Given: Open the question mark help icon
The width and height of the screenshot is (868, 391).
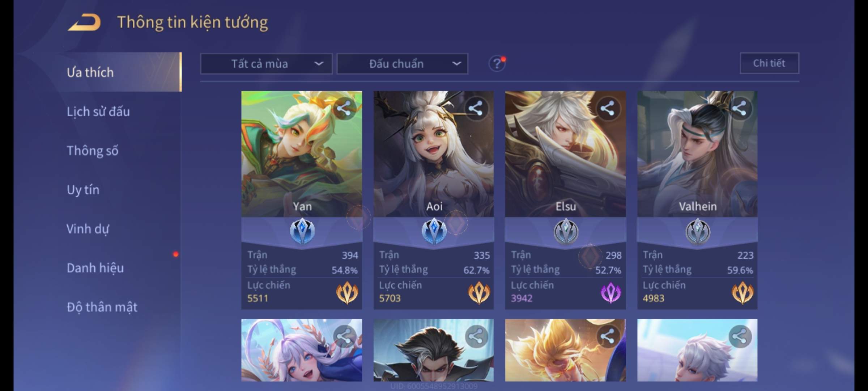Looking at the screenshot, I should pyautogui.click(x=497, y=64).
